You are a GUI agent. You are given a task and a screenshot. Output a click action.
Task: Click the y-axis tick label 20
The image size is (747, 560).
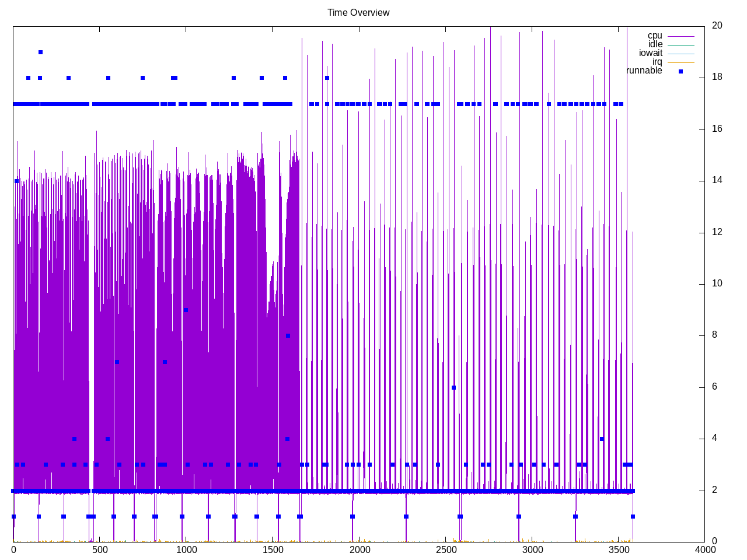click(717, 26)
